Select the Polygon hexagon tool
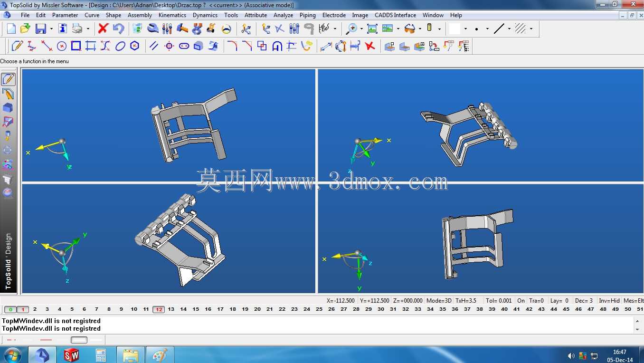The image size is (644, 363). 135,46
